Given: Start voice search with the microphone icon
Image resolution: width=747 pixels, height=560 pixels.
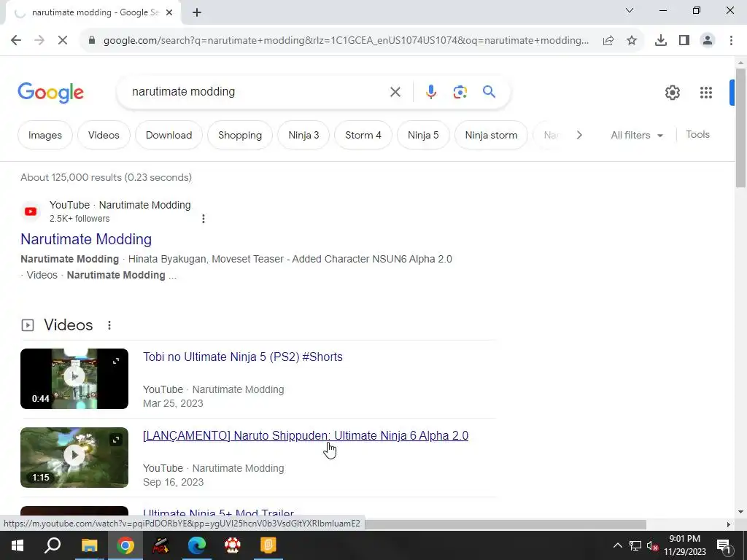Looking at the screenshot, I should tap(430, 92).
